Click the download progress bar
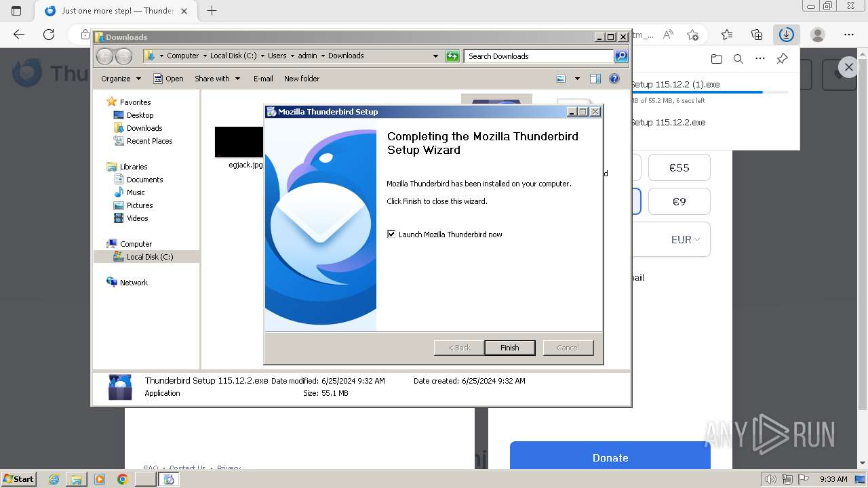Image resolution: width=868 pixels, height=488 pixels. (709, 92)
